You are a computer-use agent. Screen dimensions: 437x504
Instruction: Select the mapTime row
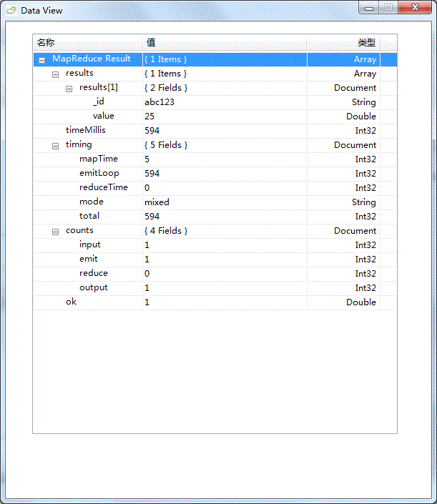point(215,159)
